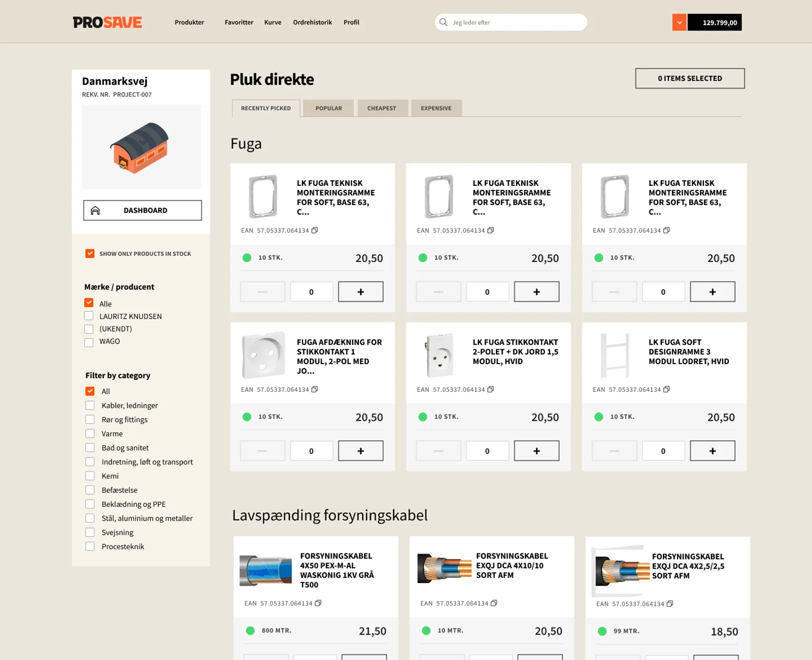
Task: Check the Svejsning category filter
Action: click(90, 532)
